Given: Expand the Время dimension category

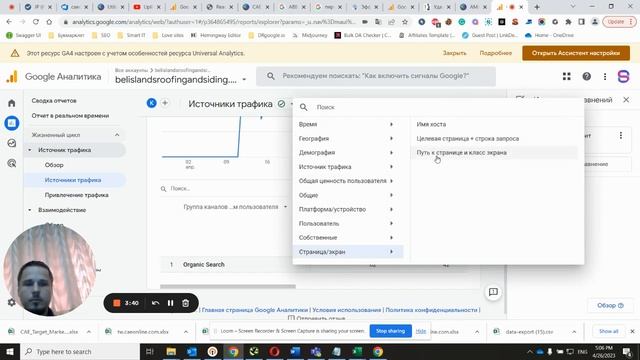Looking at the screenshot, I should [x=348, y=124].
